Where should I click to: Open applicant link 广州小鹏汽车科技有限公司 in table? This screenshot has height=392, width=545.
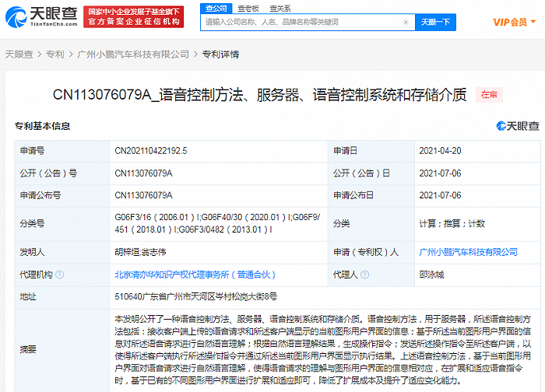pos(468,252)
